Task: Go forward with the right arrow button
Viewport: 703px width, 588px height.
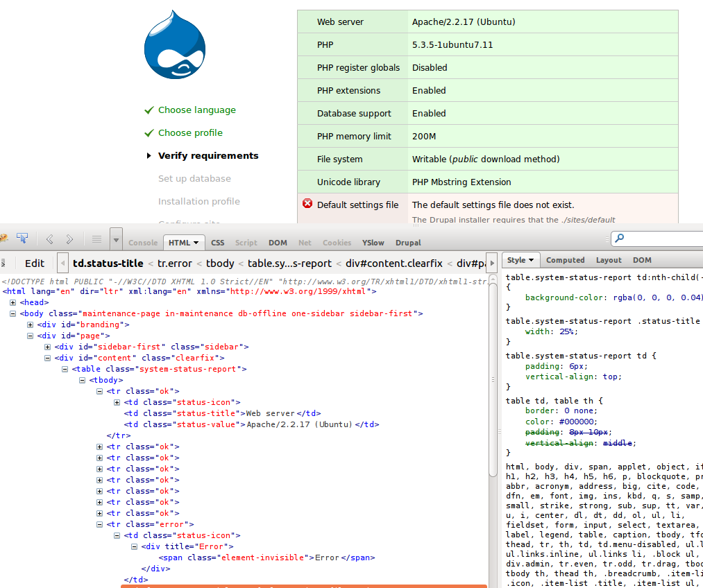Action: 69,239
